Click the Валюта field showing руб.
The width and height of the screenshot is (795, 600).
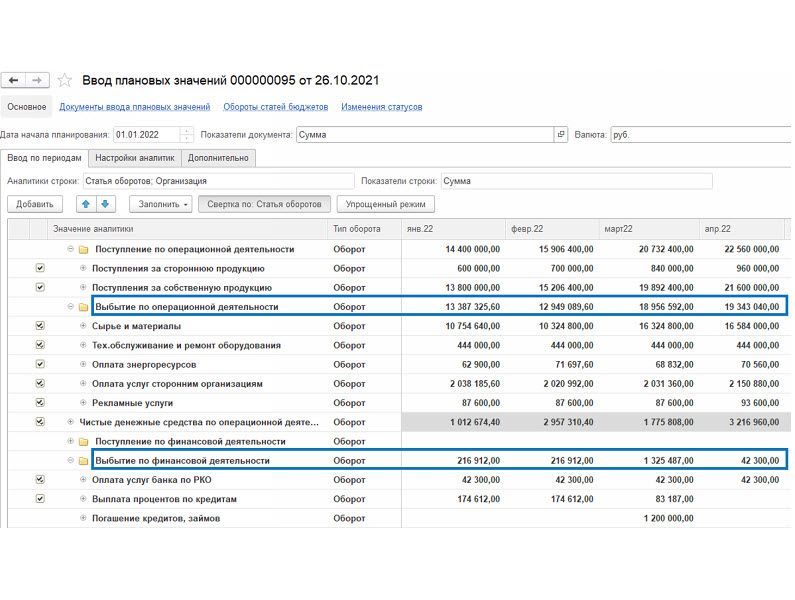point(701,135)
